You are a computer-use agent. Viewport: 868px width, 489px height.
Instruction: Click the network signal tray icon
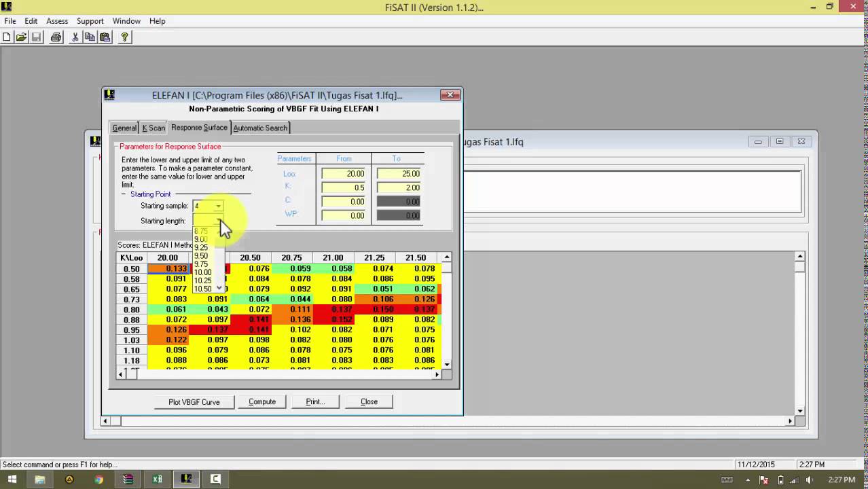click(794, 479)
